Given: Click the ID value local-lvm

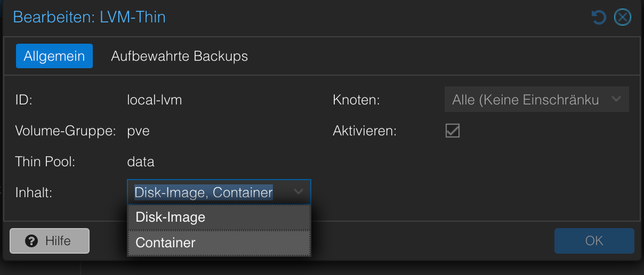Looking at the screenshot, I should (x=155, y=100).
